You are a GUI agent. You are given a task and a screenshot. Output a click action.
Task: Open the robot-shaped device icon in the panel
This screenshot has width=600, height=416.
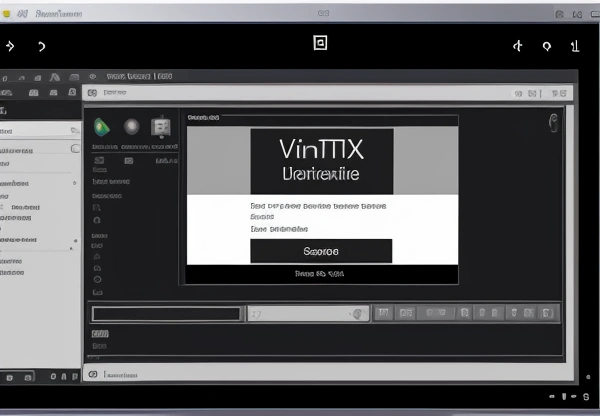click(x=161, y=127)
